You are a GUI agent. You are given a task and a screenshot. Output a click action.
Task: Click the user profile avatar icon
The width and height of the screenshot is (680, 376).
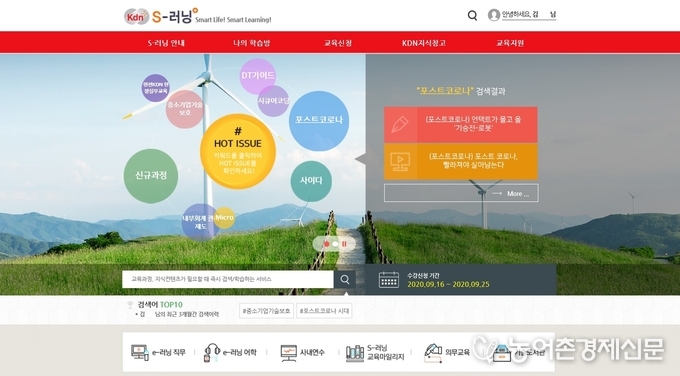tap(494, 15)
